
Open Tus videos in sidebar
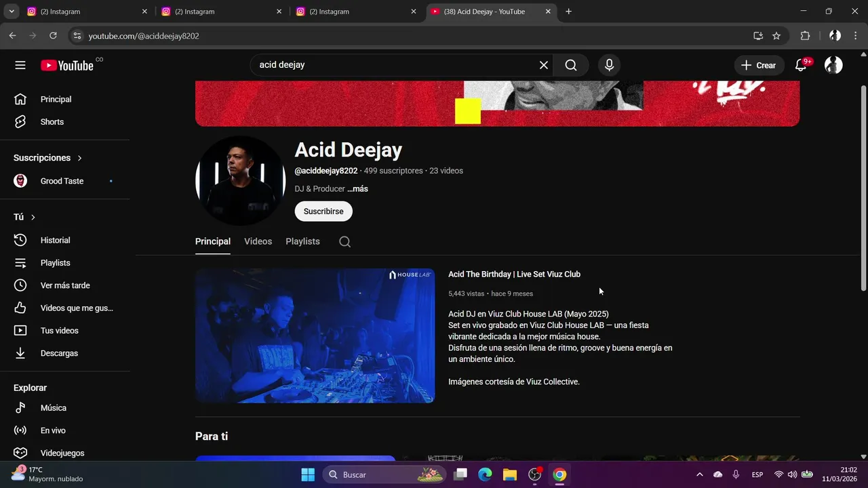click(65, 331)
